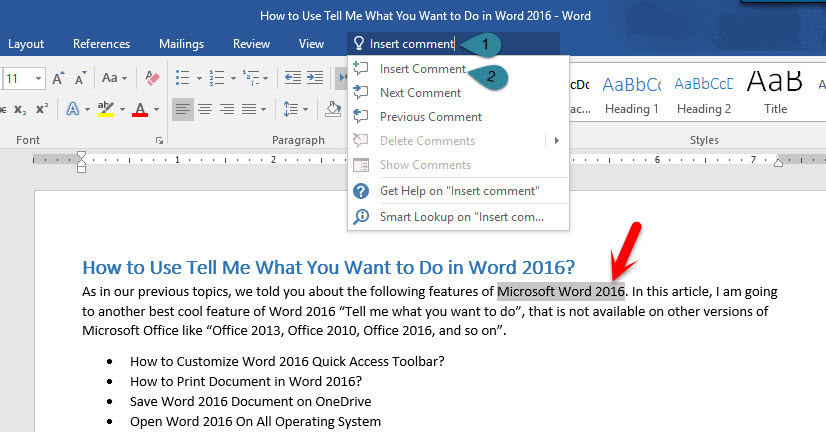Open the Bullets dropdown arrow
Viewport: 826px width, 432px height.
pyautogui.click(x=199, y=78)
